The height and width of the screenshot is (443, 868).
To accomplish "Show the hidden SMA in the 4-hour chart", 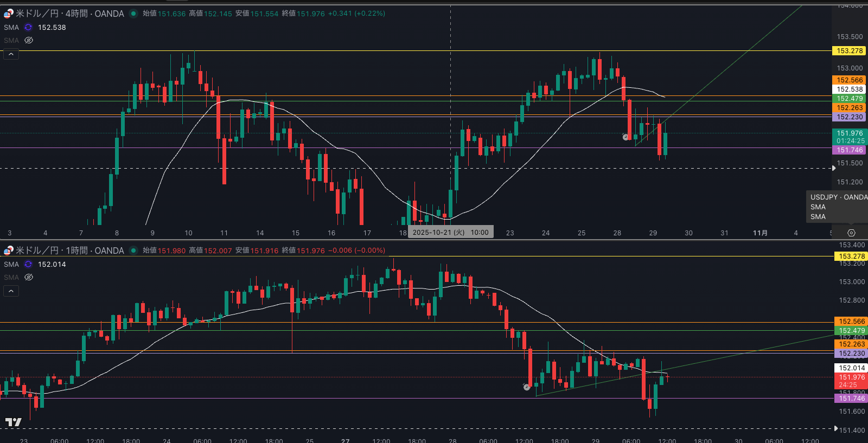I will pos(29,40).
